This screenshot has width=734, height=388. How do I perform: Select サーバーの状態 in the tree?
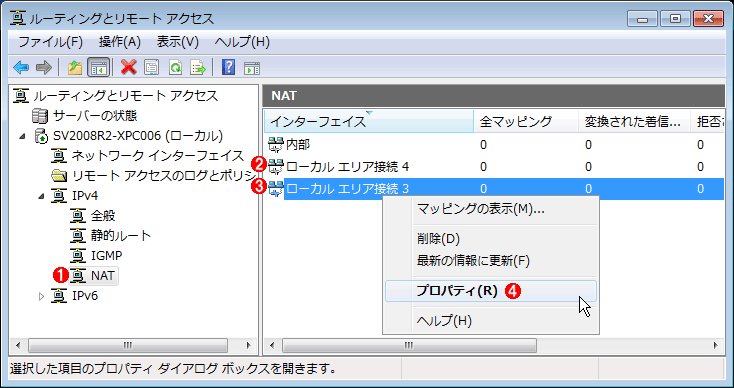tap(95, 116)
